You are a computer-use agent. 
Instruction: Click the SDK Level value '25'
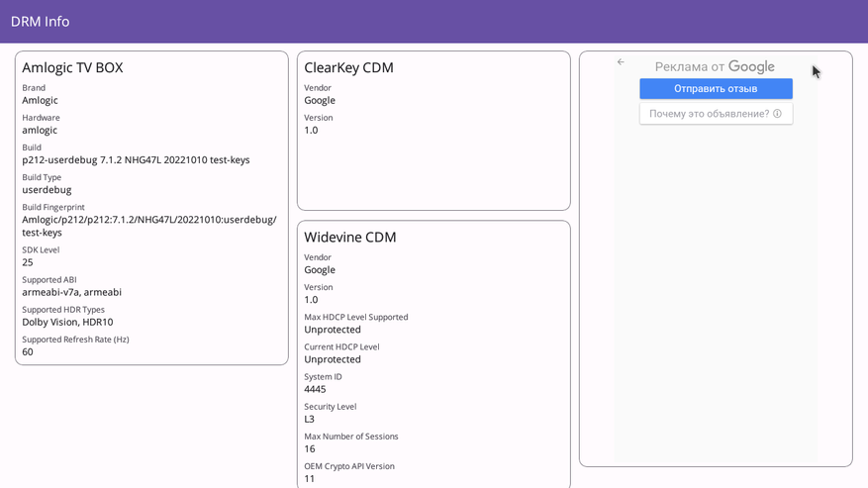(x=28, y=262)
